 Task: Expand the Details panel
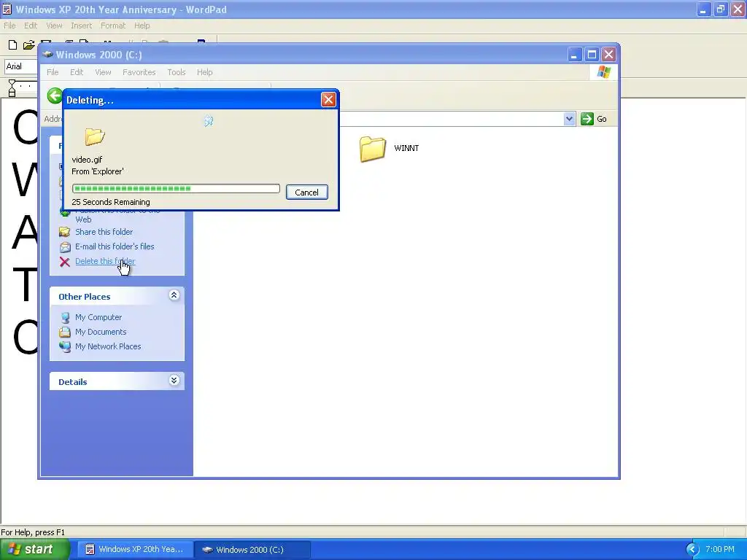click(x=174, y=381)
